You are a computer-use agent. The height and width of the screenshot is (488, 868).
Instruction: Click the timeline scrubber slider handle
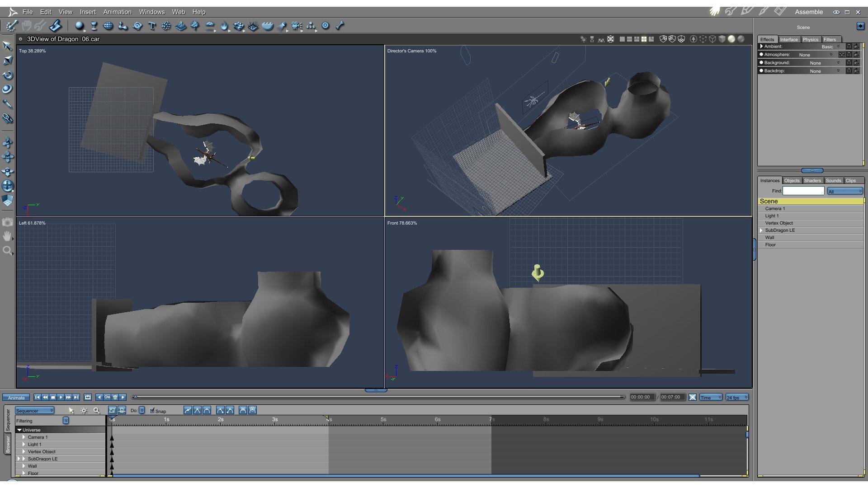pos(135,397)
